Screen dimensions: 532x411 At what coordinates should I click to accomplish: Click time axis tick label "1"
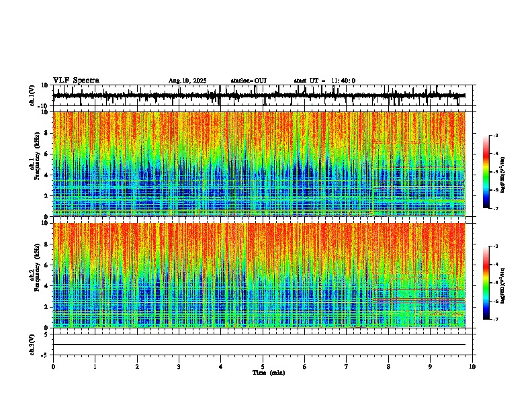[95, 367]
